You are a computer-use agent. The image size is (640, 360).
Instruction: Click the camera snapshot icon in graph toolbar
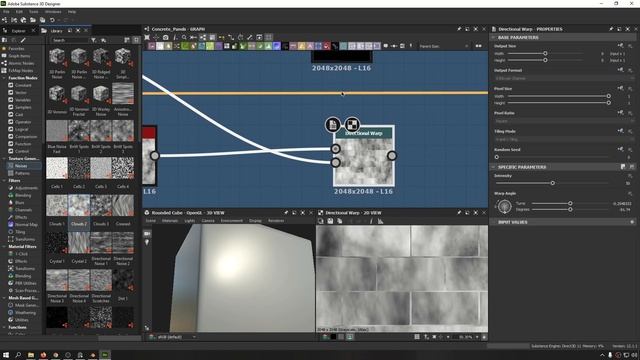pos(166,37)
